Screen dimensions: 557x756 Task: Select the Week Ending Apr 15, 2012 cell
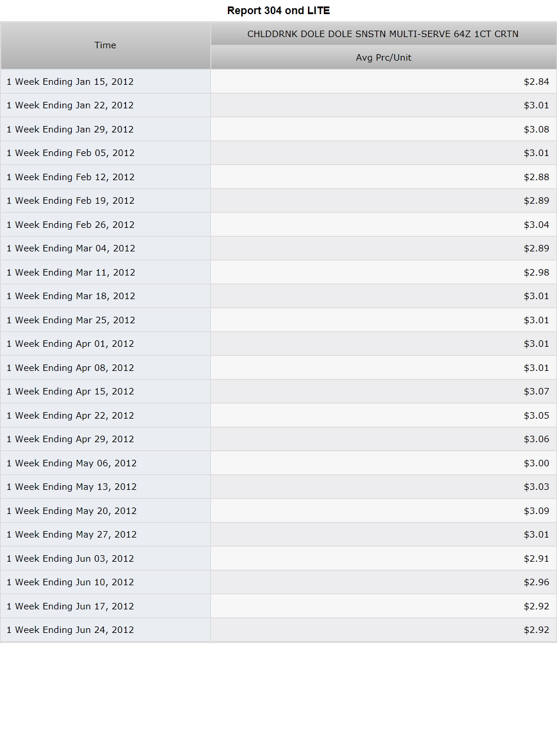105,392
